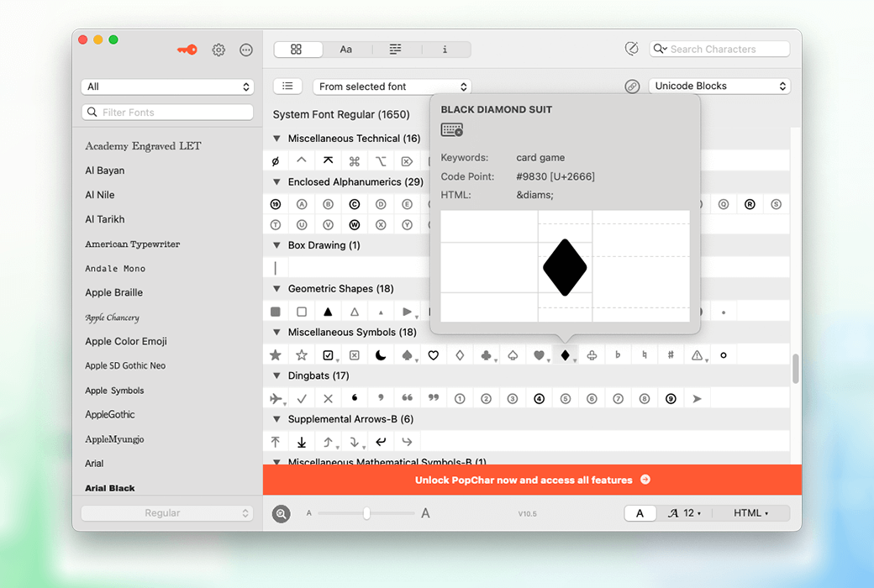Select Apple Color Emoji font
874x588 pixels.
tap(126, 341)
